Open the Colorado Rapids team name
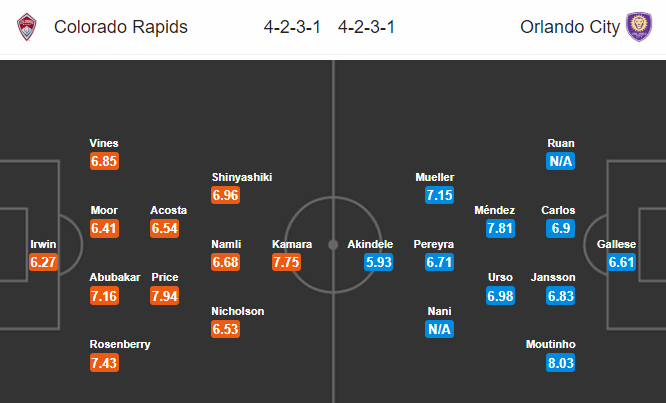This screenshot has height=403, width=666. [121, 27]
